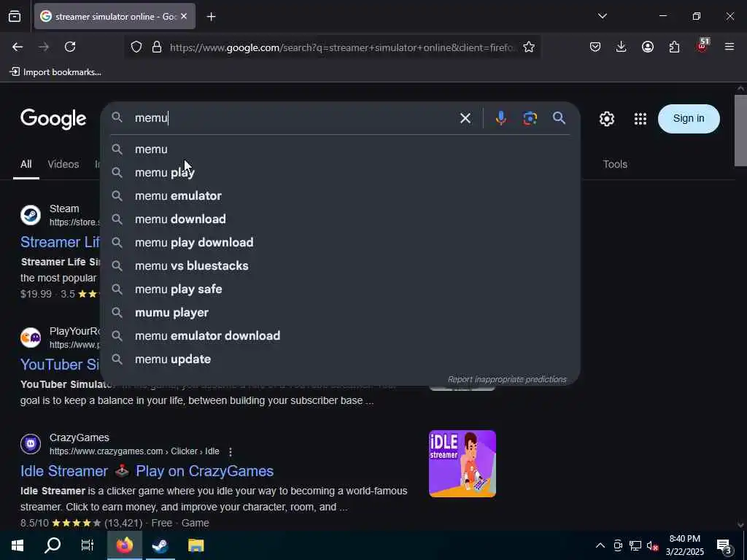
Task: Open the extensions puzzle icon
Action: pyautogui.click(x=674, y=47)
